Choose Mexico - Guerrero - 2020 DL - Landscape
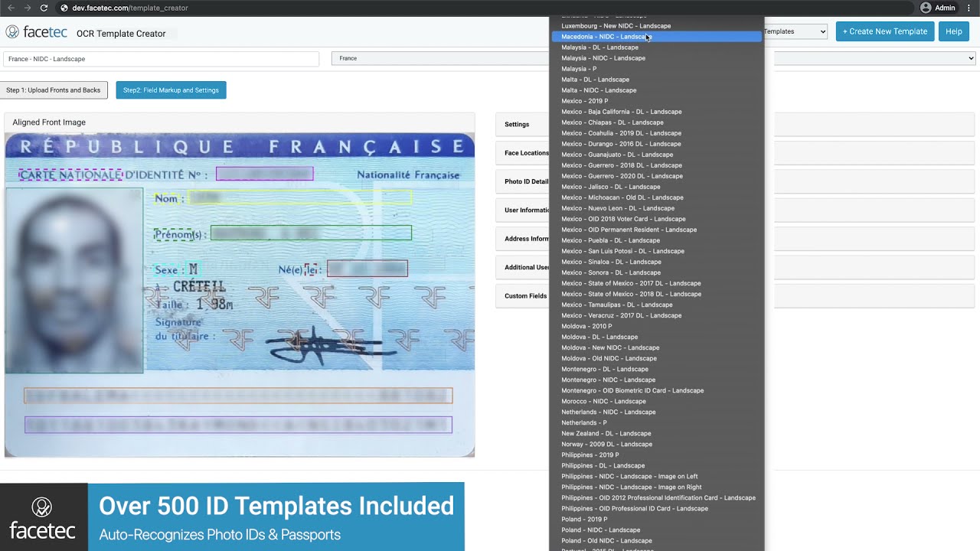 [x=657, y=176]
